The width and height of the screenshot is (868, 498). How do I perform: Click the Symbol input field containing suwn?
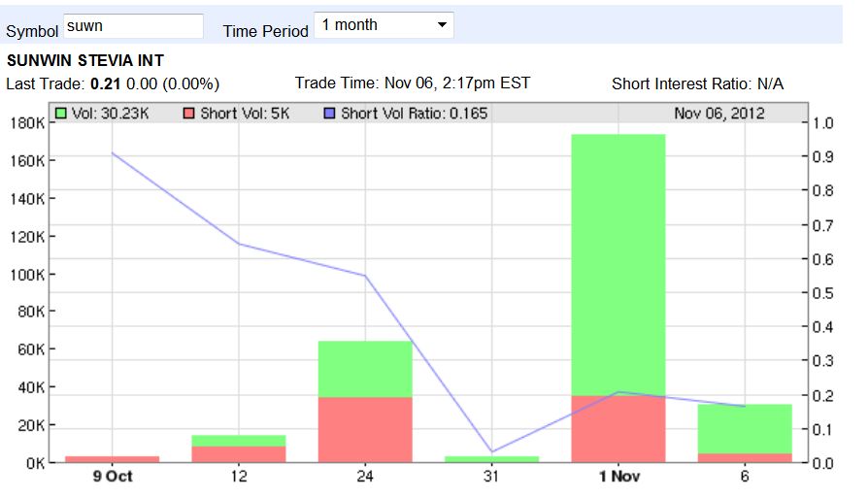tap(133, 26)
